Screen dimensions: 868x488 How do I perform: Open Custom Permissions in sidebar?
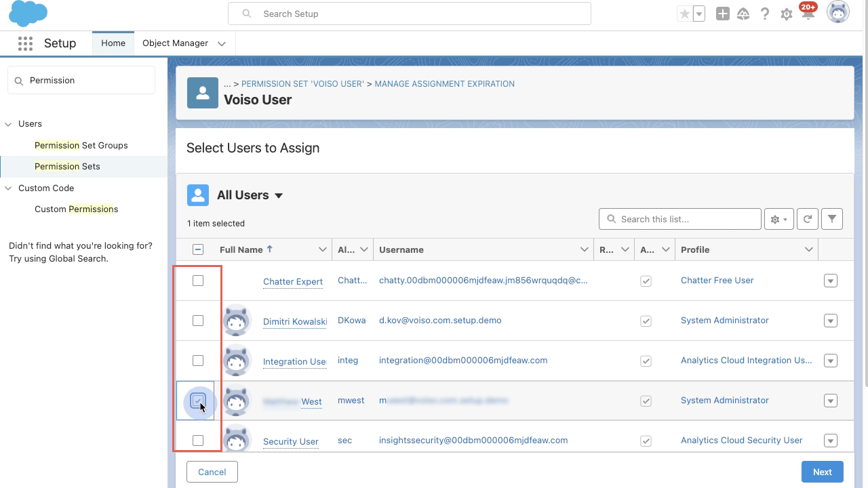click(x=77, y=209)
